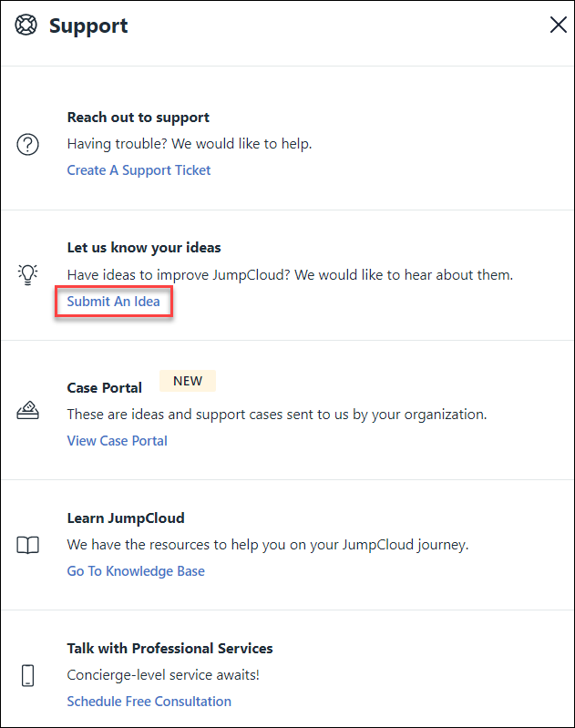Click the Case Portal tray icon
Viewport: 575px width, 728px height.
pos(28,412)
